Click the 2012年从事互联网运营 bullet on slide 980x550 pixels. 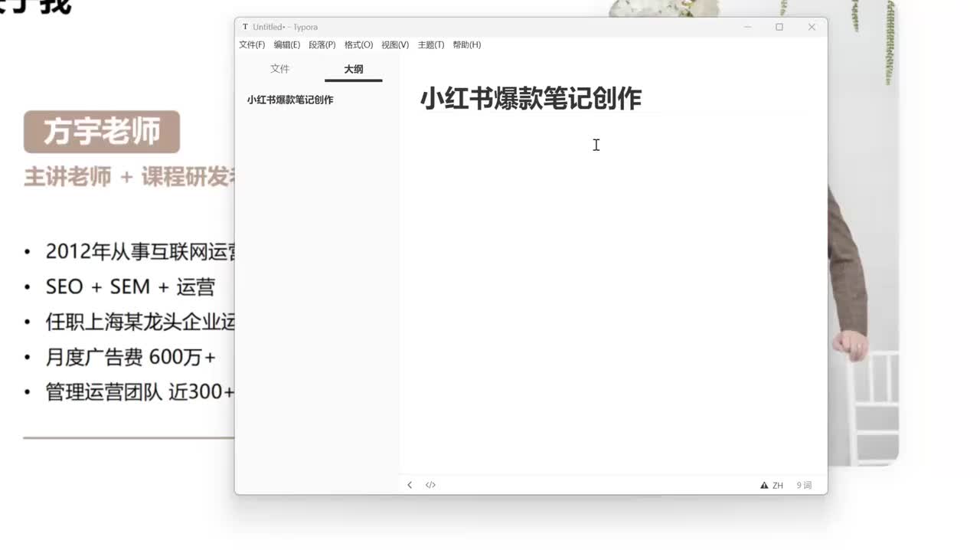point(139,252)
